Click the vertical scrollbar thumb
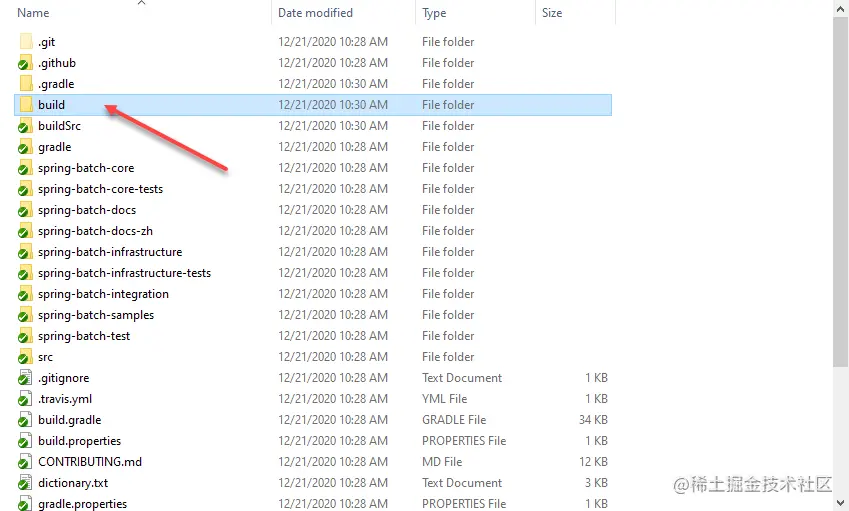The width and height of the screenshot is (849, 511). pyautogui.click(x=840, y=192)
